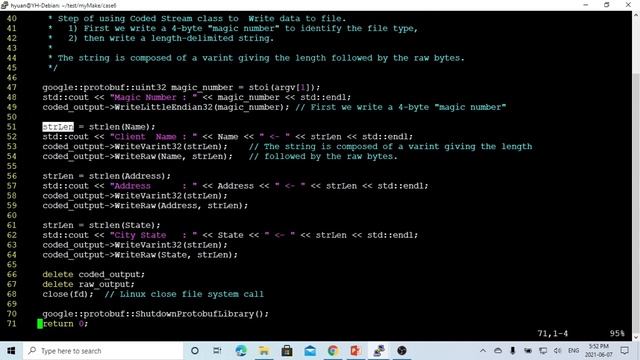Open File Explorer from the taskbar

click(264, 351)
